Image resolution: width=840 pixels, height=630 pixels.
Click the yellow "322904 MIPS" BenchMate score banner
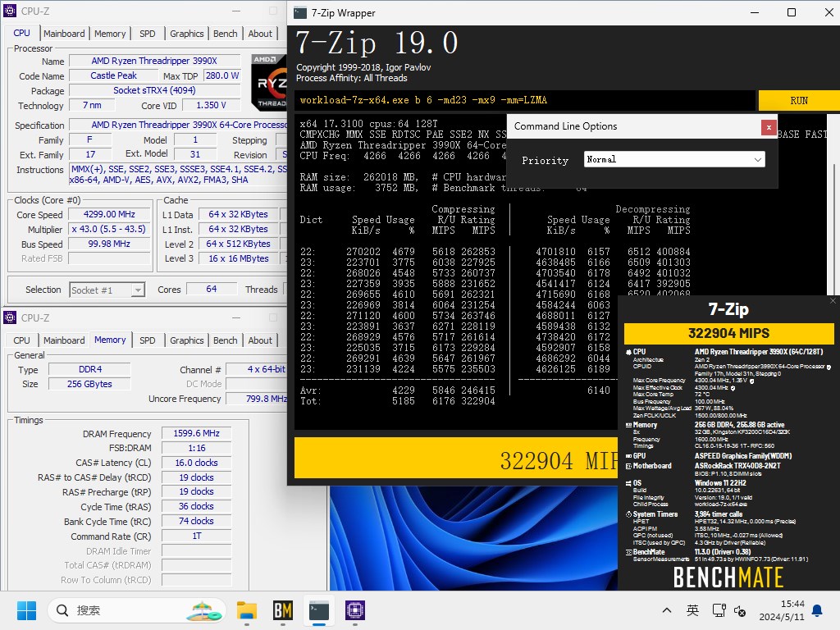(x=728, y=333)
